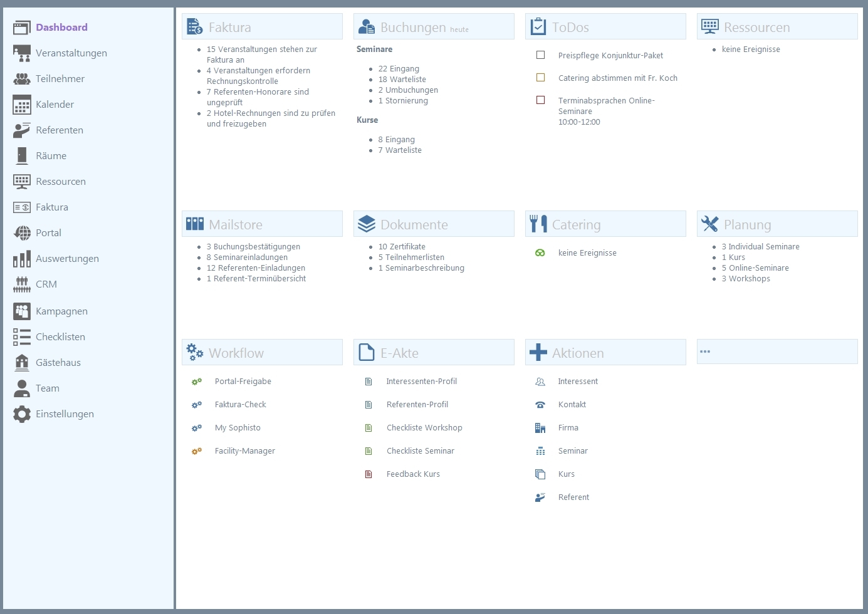Screen dimensions: 868x614
Task: Click '12 Referenten-Einladungen' in Mailstore
Action: coord(256,268)
